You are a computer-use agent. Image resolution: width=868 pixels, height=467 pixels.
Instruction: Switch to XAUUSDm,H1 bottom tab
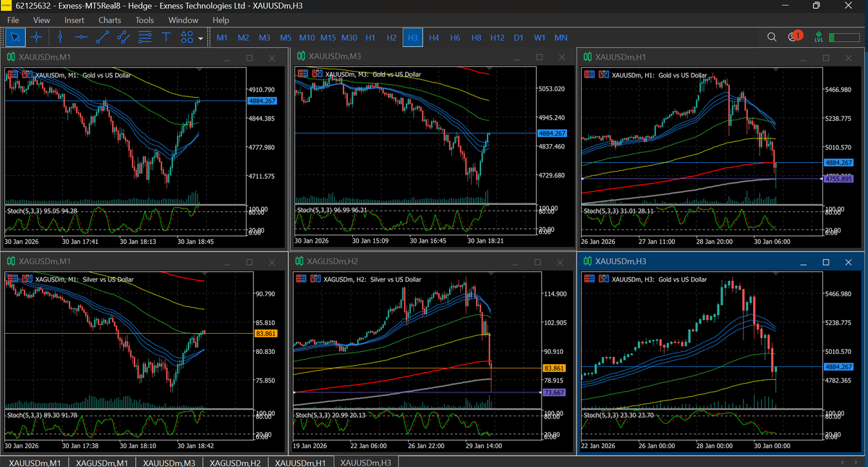click(300, 462)
